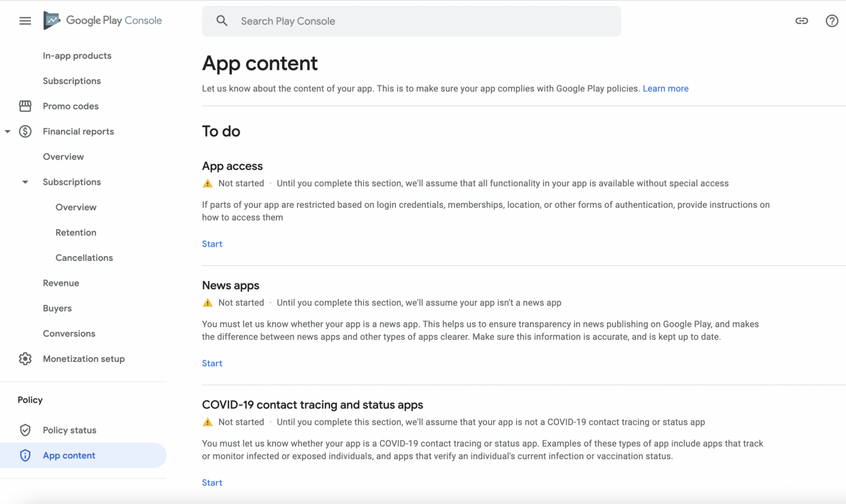
Task: Collapse the Financial reports section arrow
Action: click(8, 132)
